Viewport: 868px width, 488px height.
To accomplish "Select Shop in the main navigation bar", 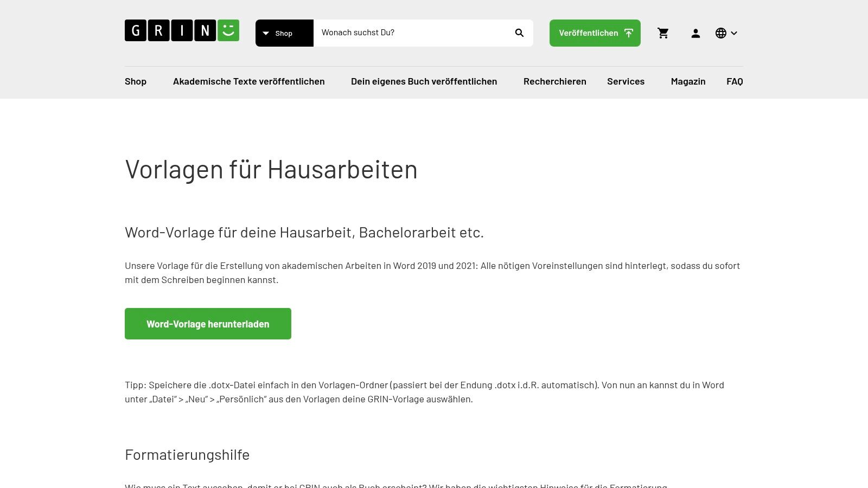I will pos(135,81).
